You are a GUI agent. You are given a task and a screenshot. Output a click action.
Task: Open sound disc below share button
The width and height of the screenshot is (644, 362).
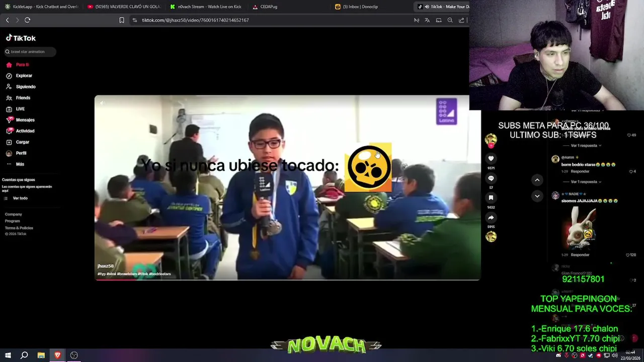[491, 236]
